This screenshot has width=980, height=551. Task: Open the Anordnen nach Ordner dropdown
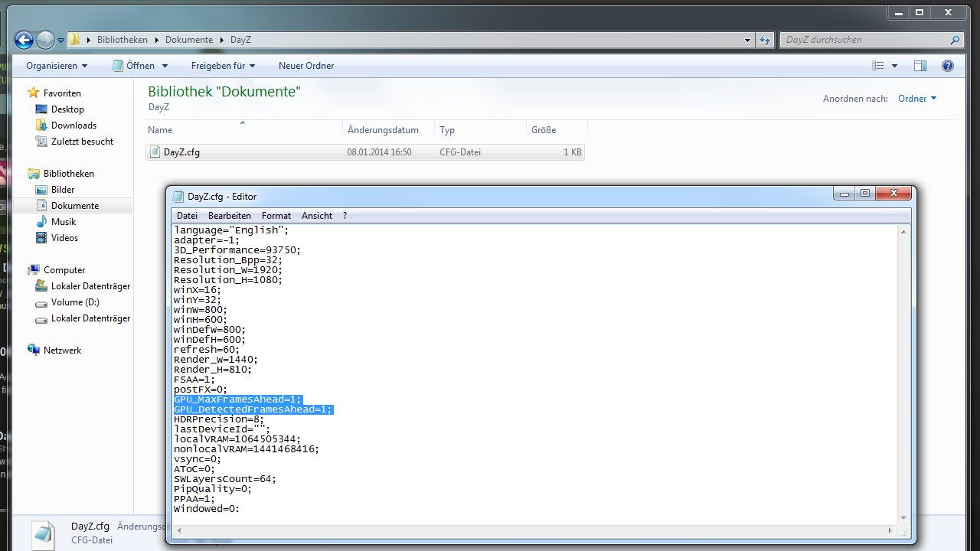pyautogui.click(x=917, y=99)
